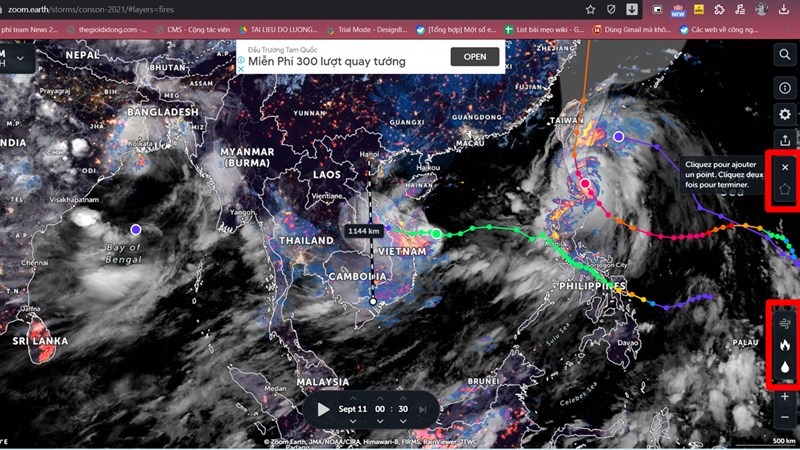
Task: Open picture-in-picture extension icon
Action: click(658, 9)
